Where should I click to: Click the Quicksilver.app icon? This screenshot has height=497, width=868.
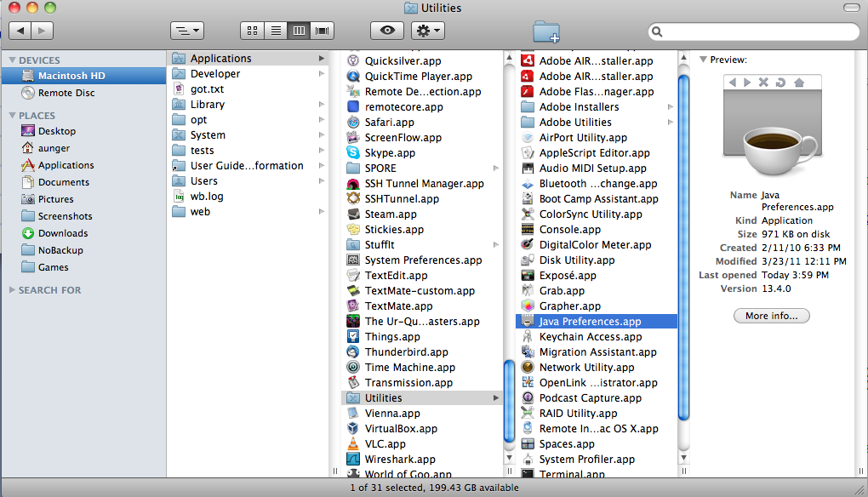click(353, 61)
